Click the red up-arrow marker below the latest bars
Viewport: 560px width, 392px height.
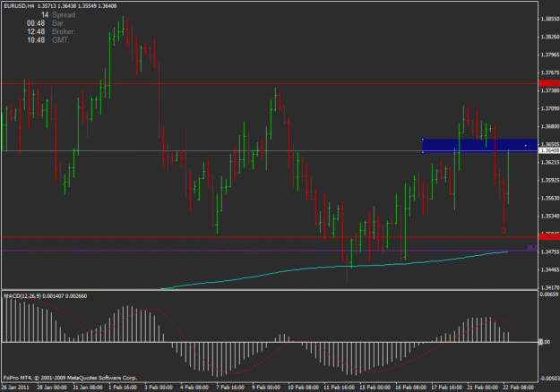click(x=504, y=230)
